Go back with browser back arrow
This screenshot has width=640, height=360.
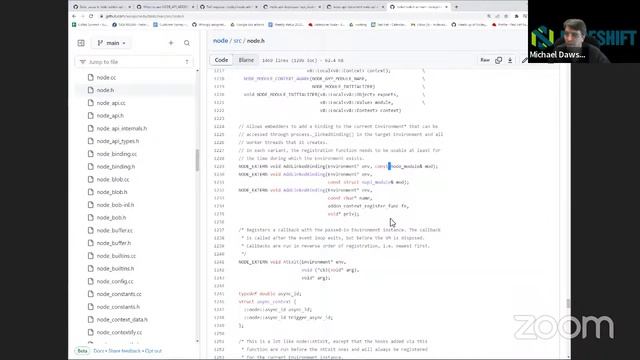74,16
